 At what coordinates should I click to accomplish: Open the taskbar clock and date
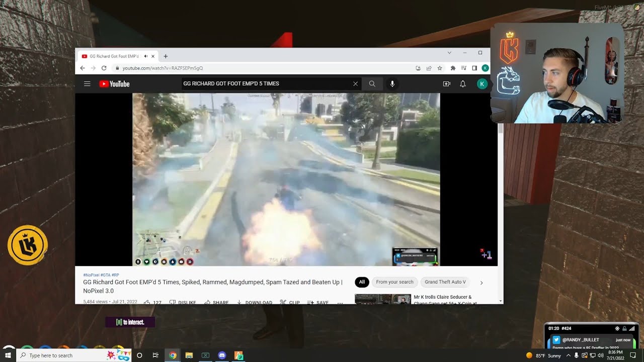click(x=615, y=355)
